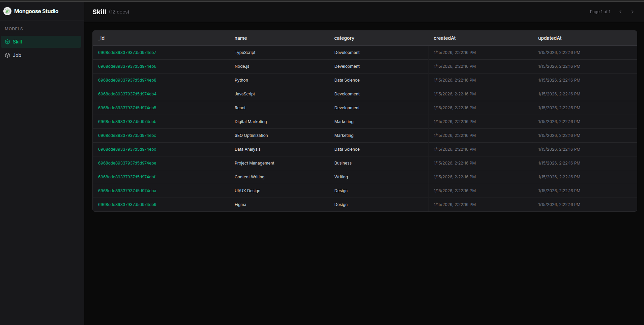Select the cube icon next to Job model
Viewport: 644px width, 325px height.
(7, 55)
